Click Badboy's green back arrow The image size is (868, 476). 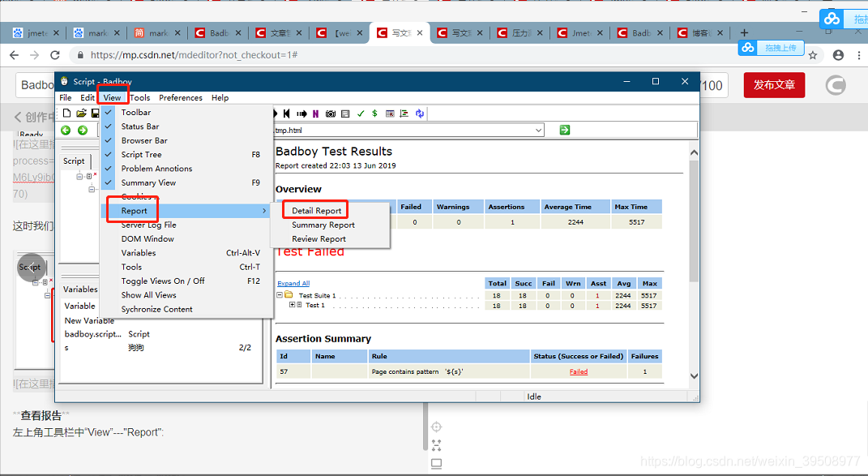click(66, 131)
